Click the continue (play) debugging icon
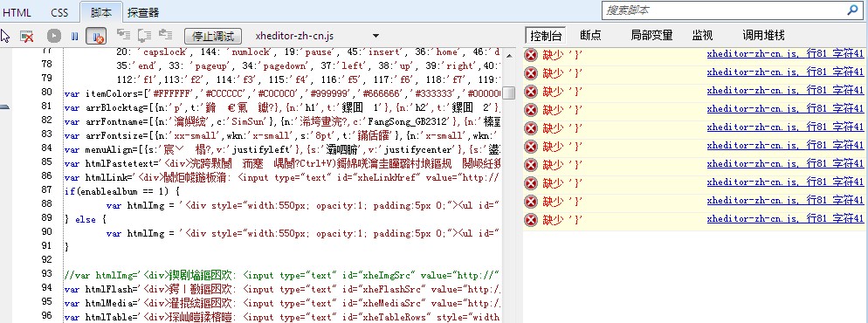Image resolution: width=868 pixels, height=323 pixels. (53, 37)
